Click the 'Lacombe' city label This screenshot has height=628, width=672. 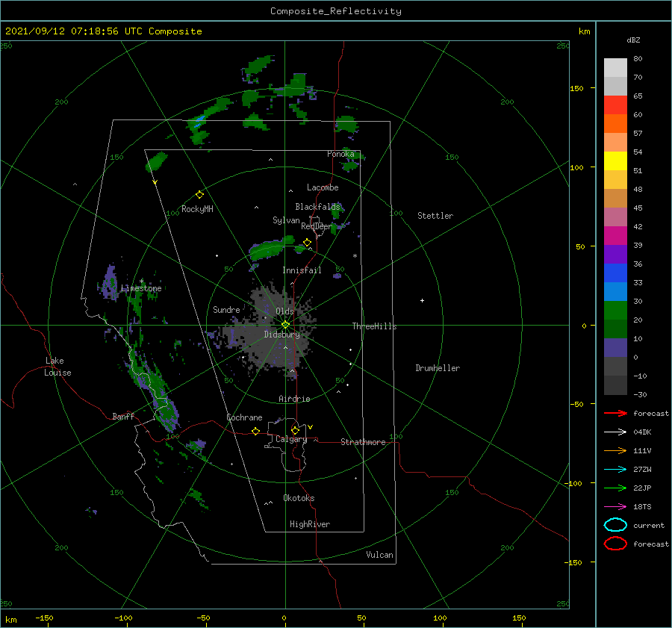(x=323, y=187)
